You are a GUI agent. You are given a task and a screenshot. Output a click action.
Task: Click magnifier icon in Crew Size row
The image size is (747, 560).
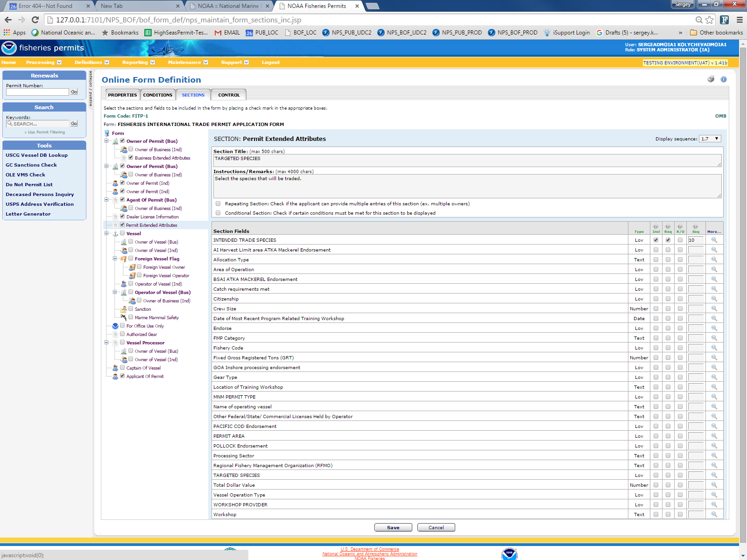(x=714, y=308)
